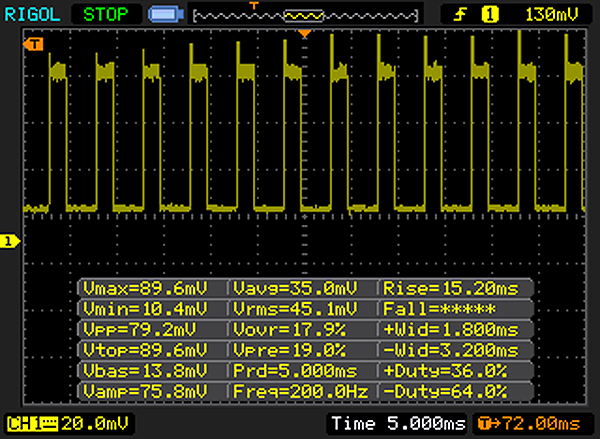
Task: Select the Vamp=75.8mV measurement
Action: (x=145, y=391)
